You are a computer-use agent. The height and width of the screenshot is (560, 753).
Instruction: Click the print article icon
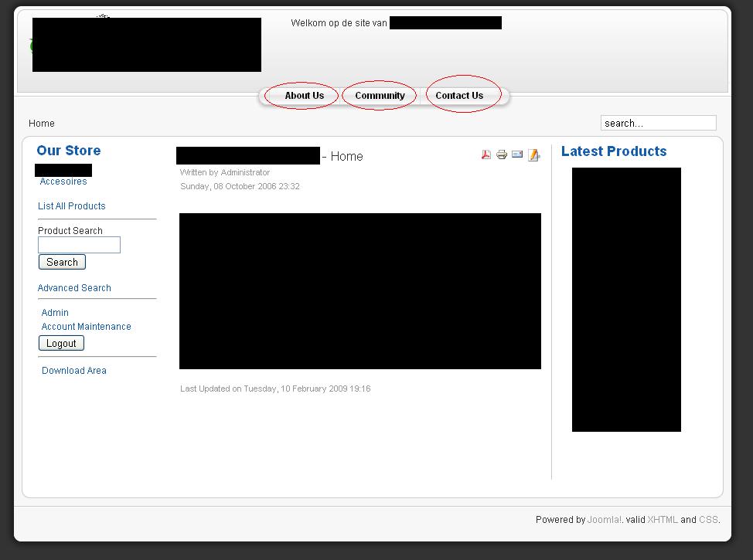[502, 154]
